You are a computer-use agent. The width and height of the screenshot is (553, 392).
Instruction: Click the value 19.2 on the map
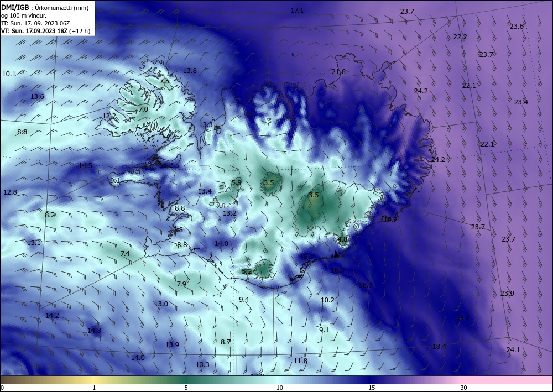390,219
